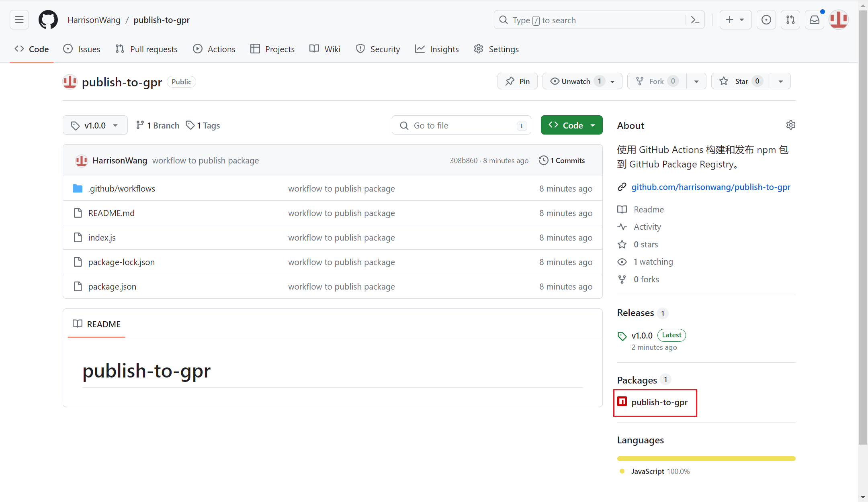Click the yellow JavaScript language bar

(x=706, y=459)
